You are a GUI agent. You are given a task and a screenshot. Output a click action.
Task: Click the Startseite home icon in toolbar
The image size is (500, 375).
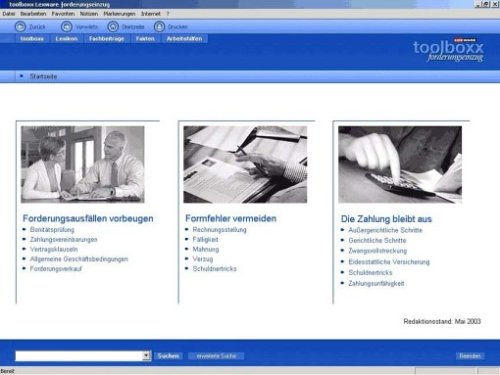tap(113, 27)
